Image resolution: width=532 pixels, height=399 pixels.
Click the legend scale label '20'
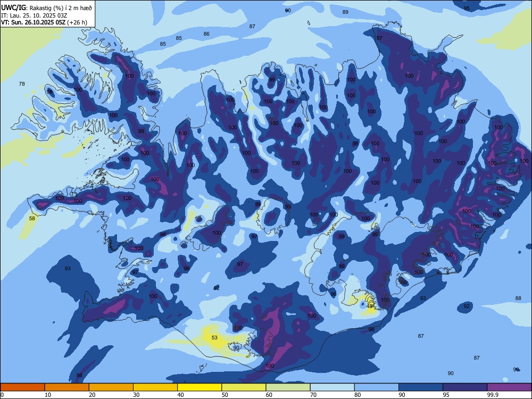(x=92, y=395)
